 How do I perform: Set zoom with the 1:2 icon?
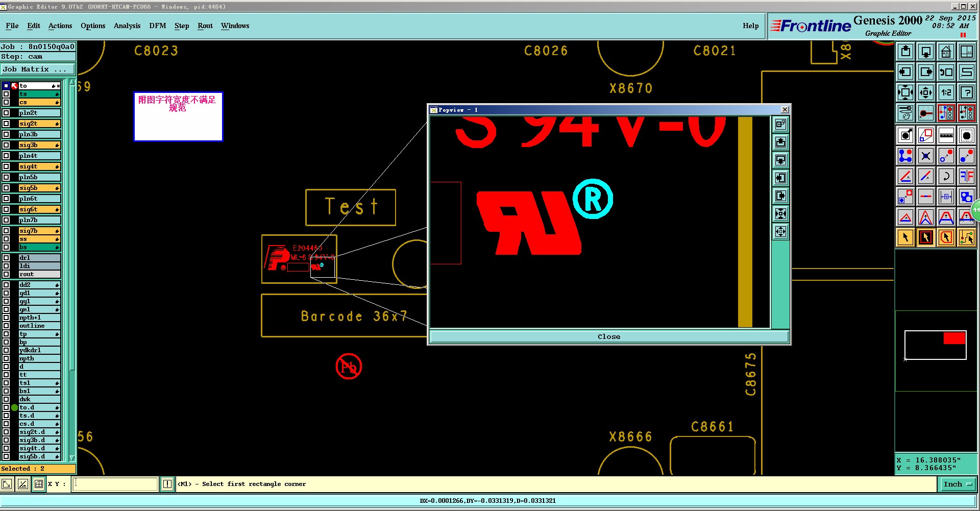pyautogui.click(x=946, y=92)
